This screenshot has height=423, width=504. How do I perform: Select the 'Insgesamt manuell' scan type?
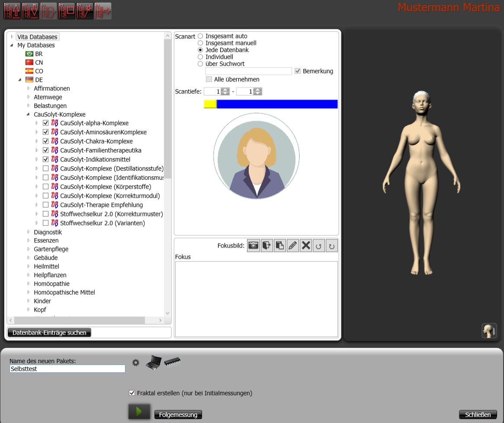pos(200,43)
